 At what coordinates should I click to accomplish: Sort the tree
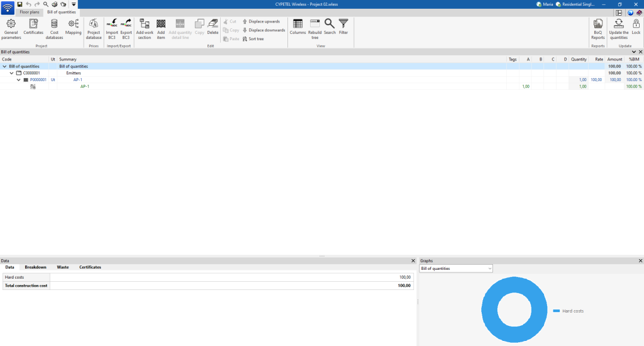point(253,38)
